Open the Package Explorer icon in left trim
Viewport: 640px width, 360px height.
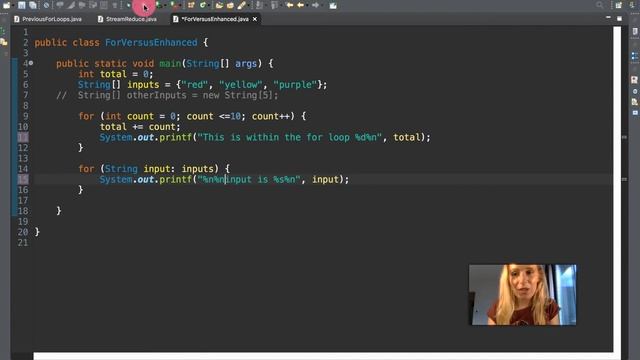point(4,42)
